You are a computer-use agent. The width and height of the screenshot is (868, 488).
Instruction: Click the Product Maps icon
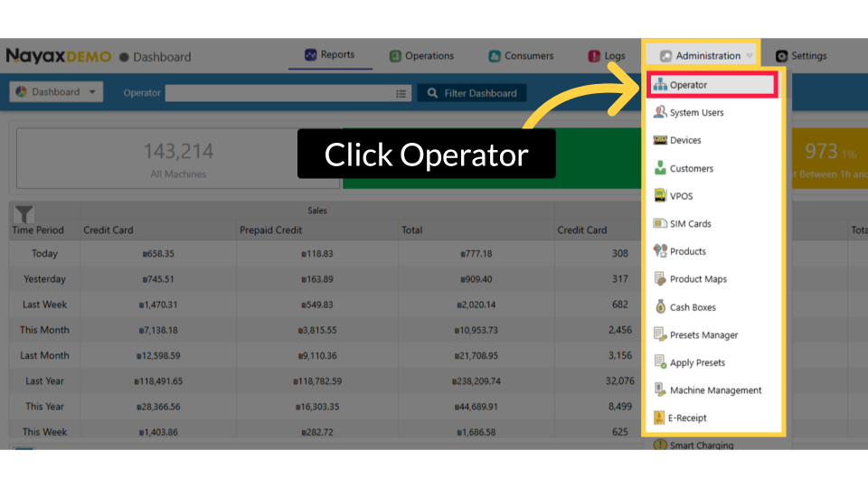[x=660, y=279]
